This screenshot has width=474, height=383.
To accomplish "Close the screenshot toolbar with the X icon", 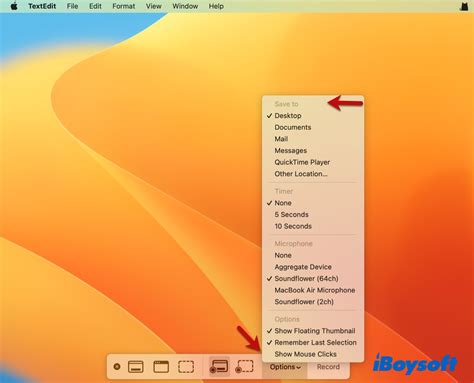I will [x=117, y=367].
